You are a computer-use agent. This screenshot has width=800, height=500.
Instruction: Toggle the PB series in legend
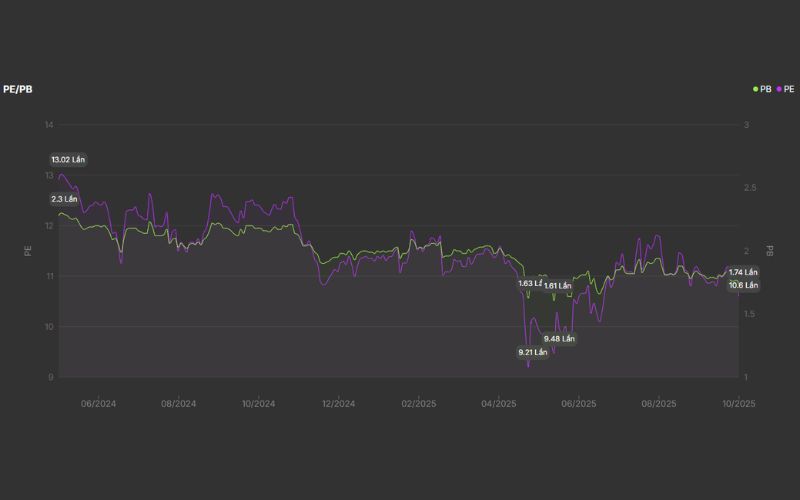765,89
